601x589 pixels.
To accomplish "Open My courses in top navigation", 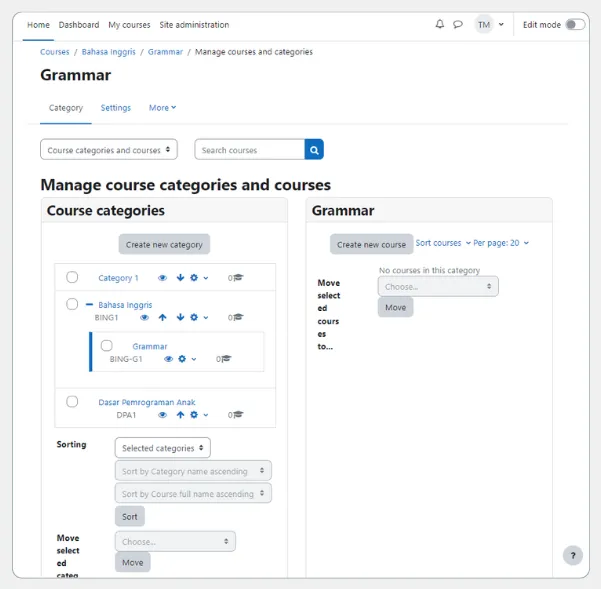I will pos(129,25).
